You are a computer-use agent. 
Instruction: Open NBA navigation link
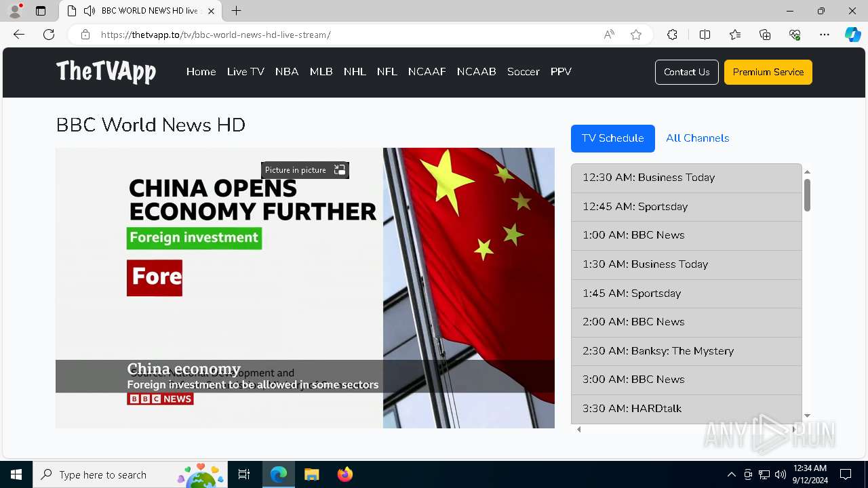point(287,72)
